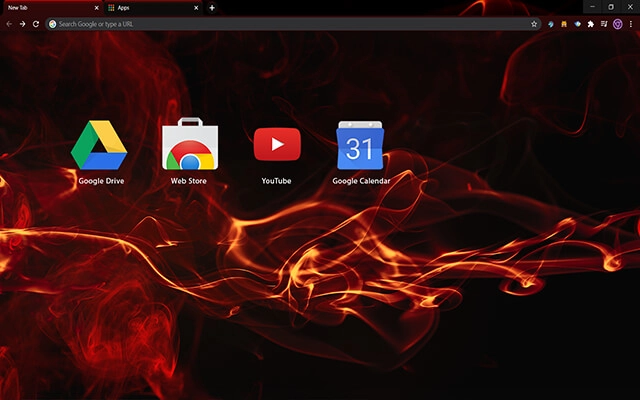Screen dimensions: 640x400
Task: Click the Web Store label
Action: 189,181
